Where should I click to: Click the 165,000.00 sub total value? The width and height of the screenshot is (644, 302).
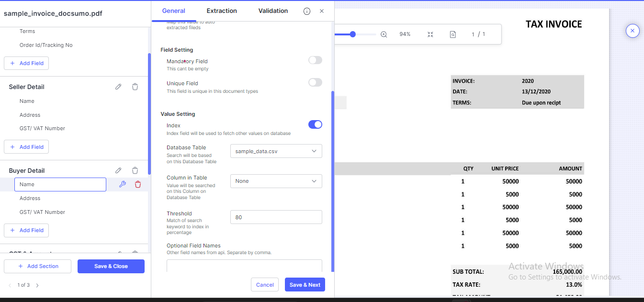pos(567,271)
